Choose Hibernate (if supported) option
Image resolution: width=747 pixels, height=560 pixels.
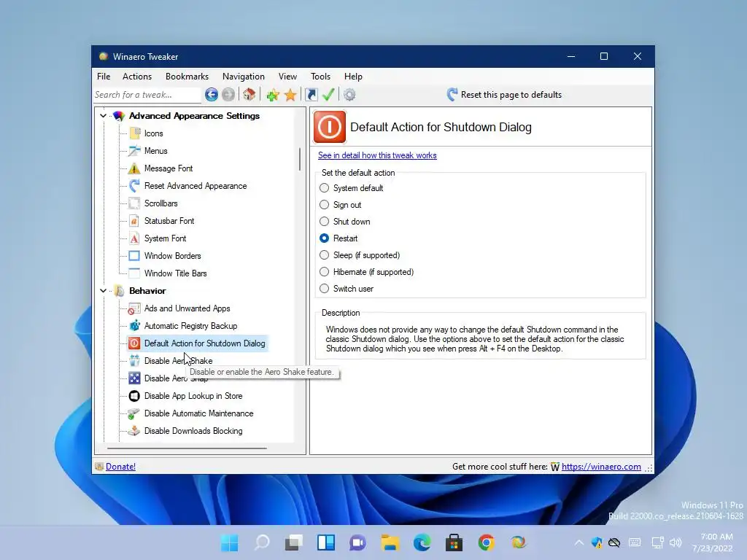(x=325, y=272)
